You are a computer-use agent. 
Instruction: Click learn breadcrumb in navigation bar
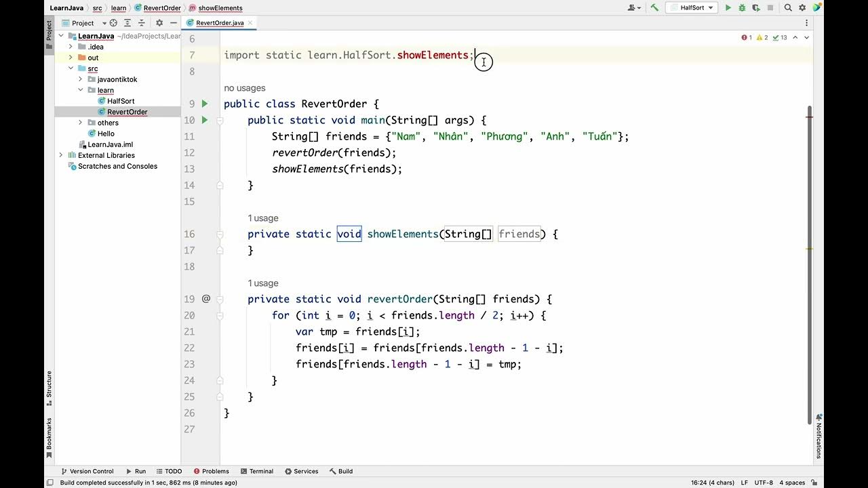pyautogui.click(x=119, y=8)
